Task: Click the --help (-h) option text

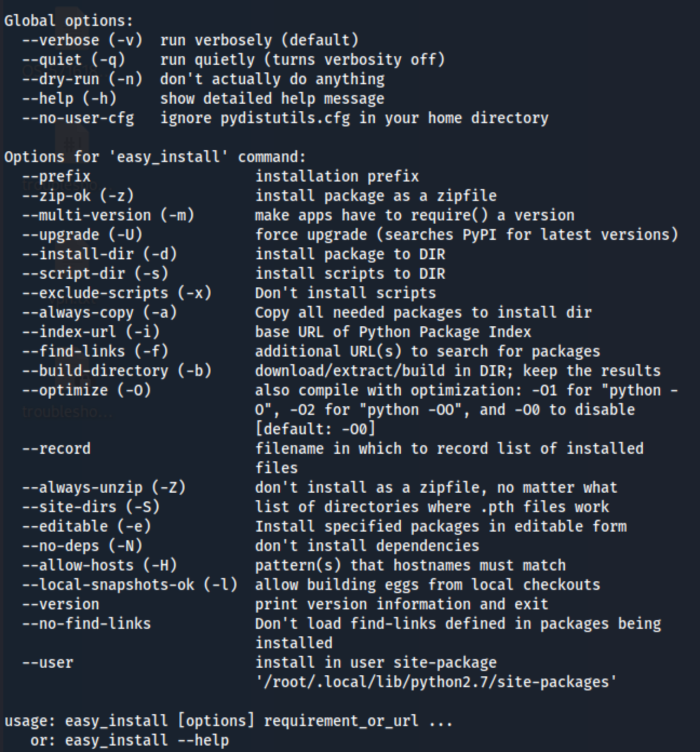Action: (x=69, y=99)
